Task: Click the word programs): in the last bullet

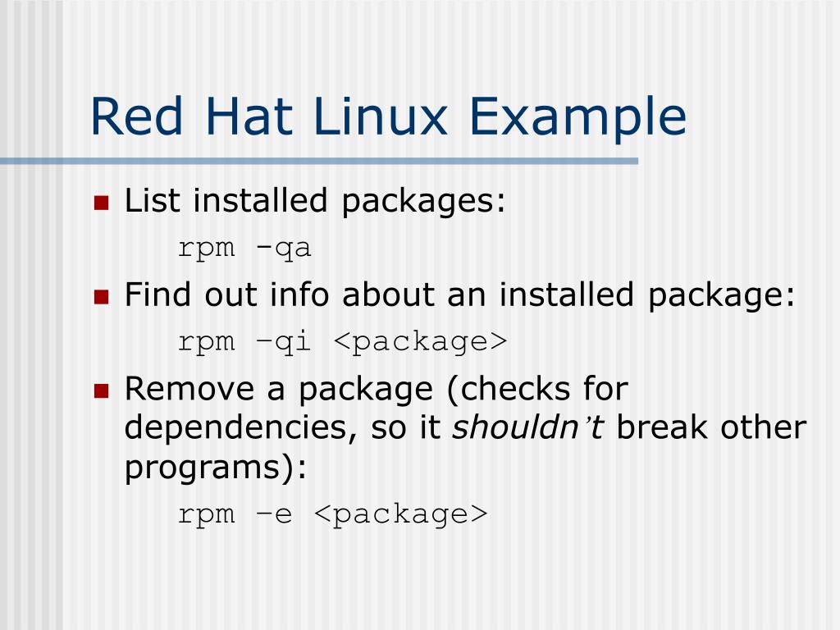Action: [x=216, y=468]
